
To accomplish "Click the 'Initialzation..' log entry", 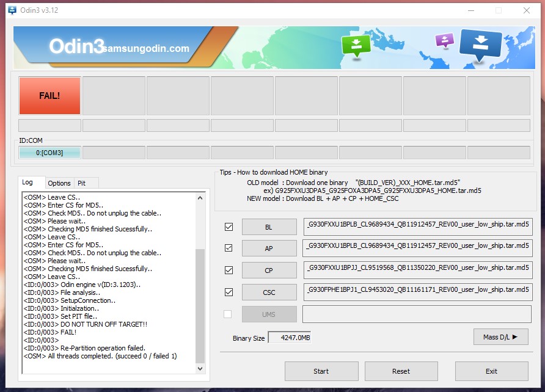I will 61,309.
